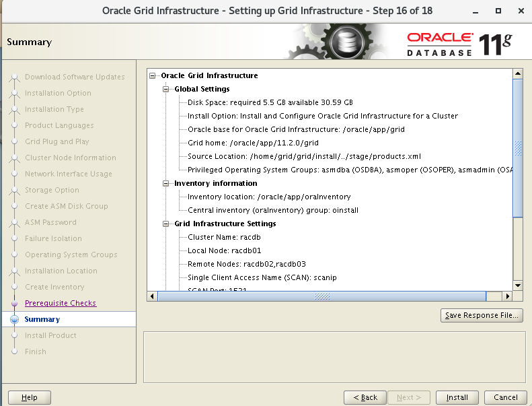The width and height of the screenshot is (532, 406).
Task: Click the Network Interface Usage step
Action: [68, 174]
